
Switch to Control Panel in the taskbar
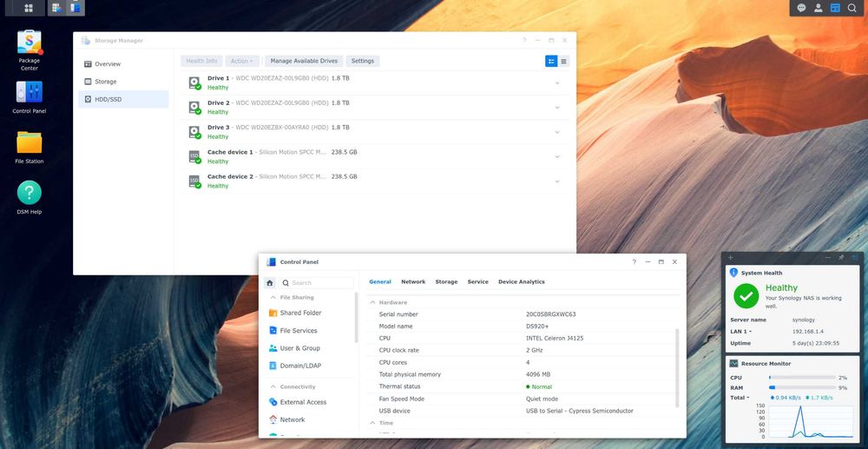tap(75, 8)
